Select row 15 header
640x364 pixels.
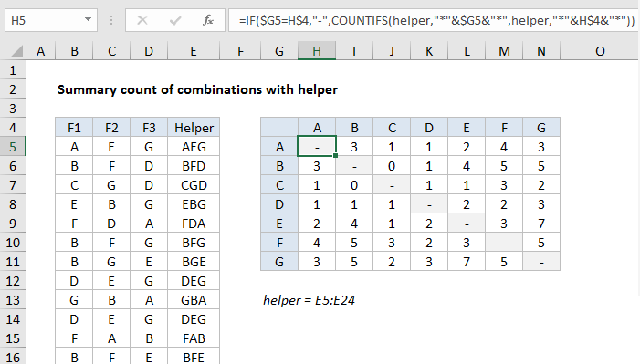[13, 338]
